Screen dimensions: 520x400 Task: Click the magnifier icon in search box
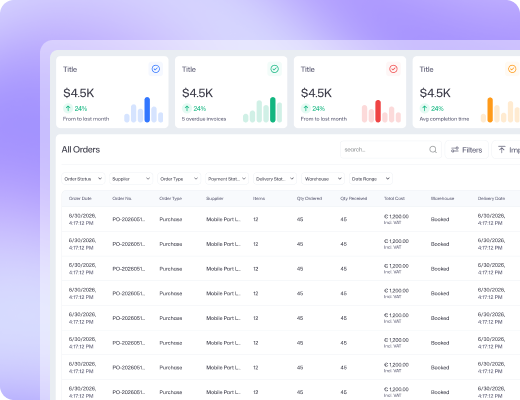point(433,150)
